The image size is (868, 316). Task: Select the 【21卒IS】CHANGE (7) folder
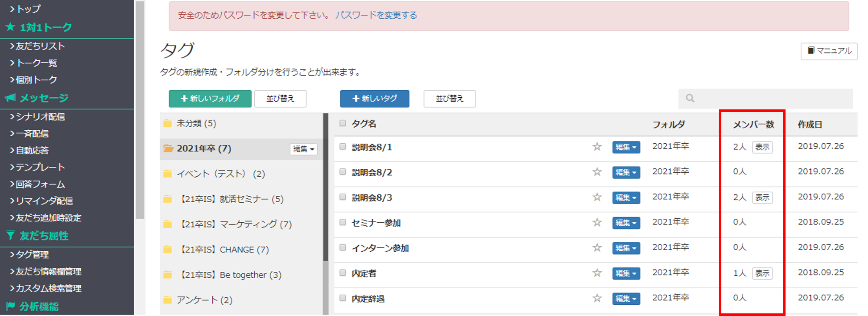[241, 250]
